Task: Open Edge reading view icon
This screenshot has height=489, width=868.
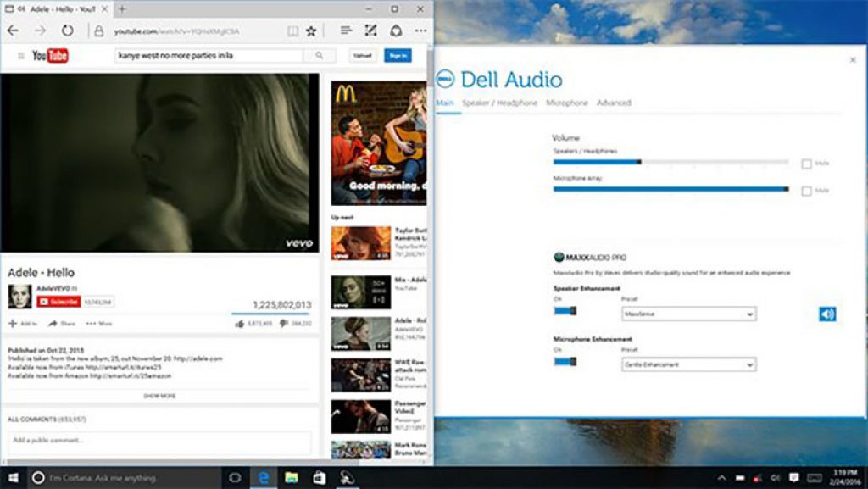Action: tap(292, 31)
